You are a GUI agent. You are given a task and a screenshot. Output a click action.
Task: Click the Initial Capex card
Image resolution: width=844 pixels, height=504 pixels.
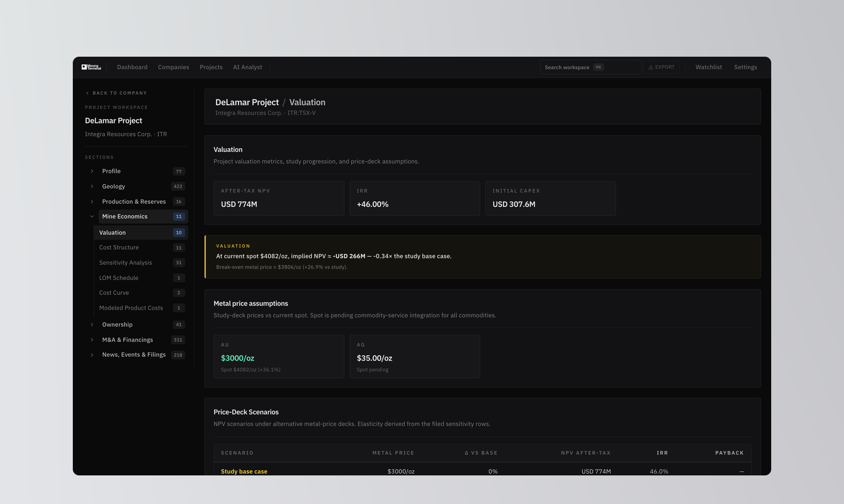pos(550,198)
